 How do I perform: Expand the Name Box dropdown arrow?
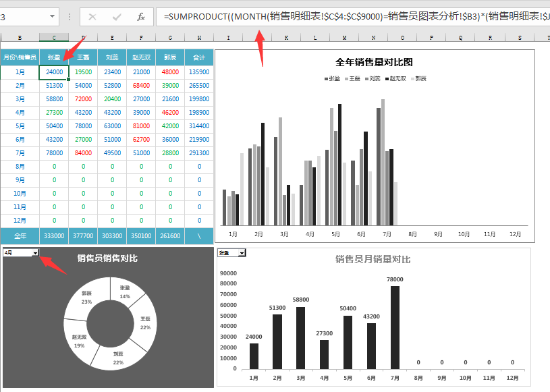(x=52, y=16)
